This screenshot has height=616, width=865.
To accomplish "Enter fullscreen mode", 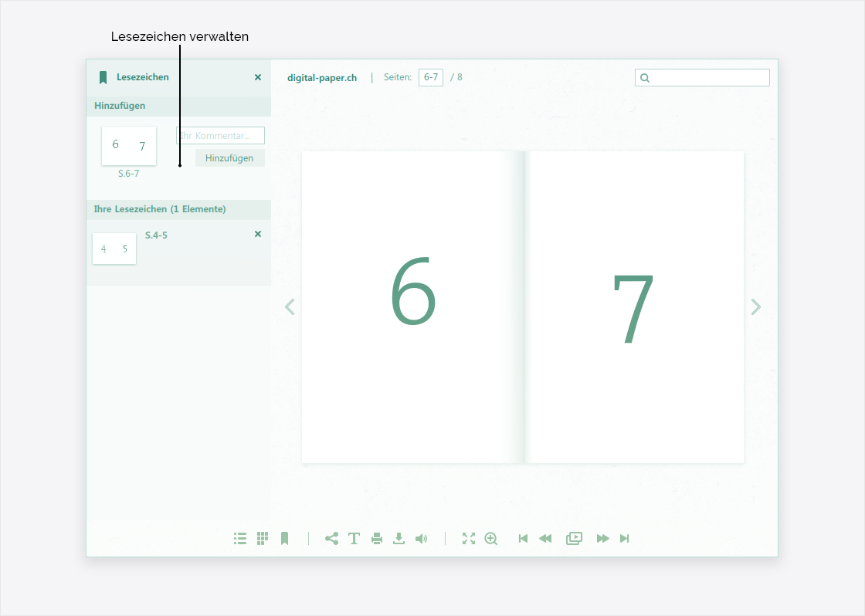I will [469, 539].
